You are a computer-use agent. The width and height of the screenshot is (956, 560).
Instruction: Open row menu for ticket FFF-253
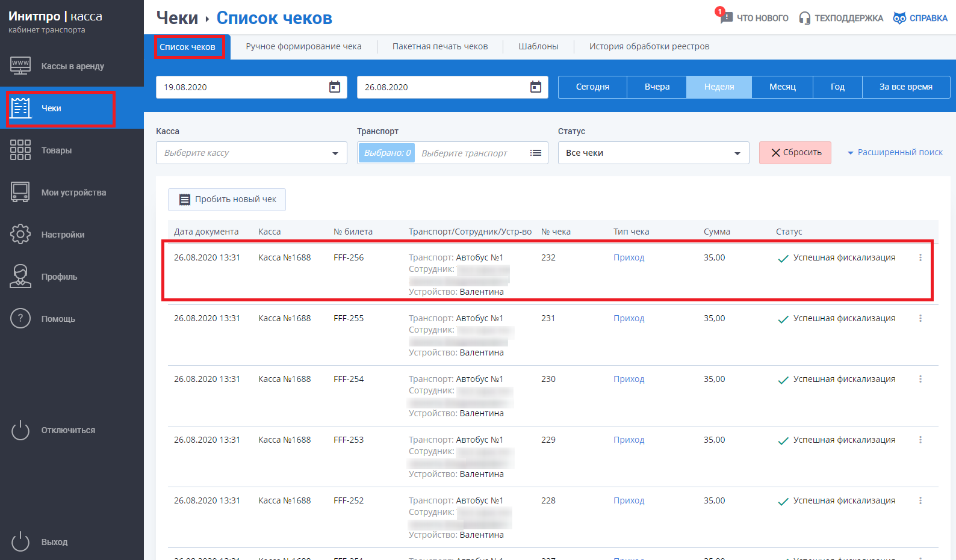click(920, 440)
